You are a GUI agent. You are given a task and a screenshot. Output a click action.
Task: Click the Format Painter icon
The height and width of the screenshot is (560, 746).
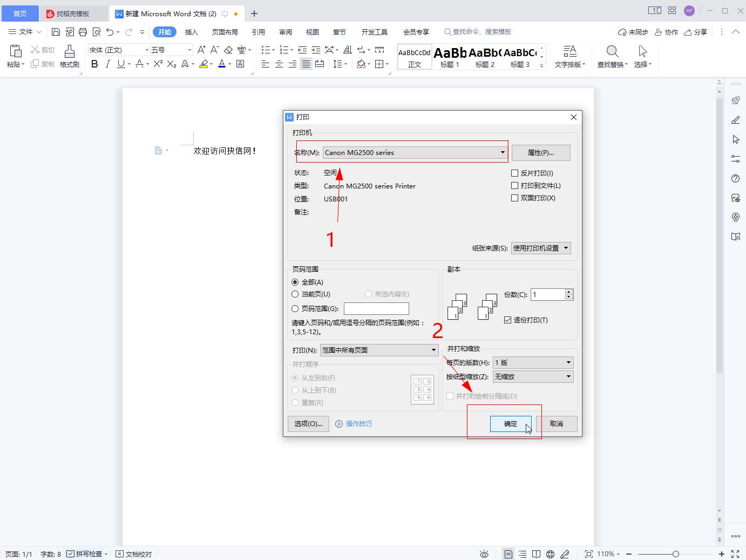pyautogui.click(x=70, y=51)
